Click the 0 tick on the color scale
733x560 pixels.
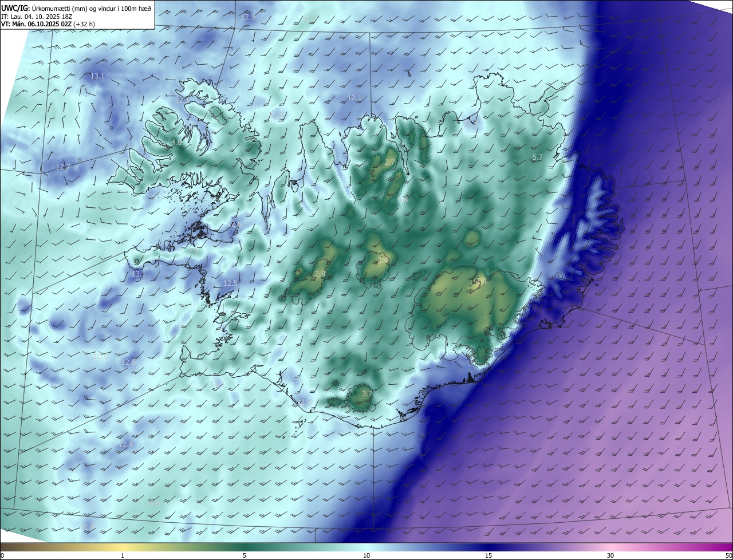pos(2,556)
